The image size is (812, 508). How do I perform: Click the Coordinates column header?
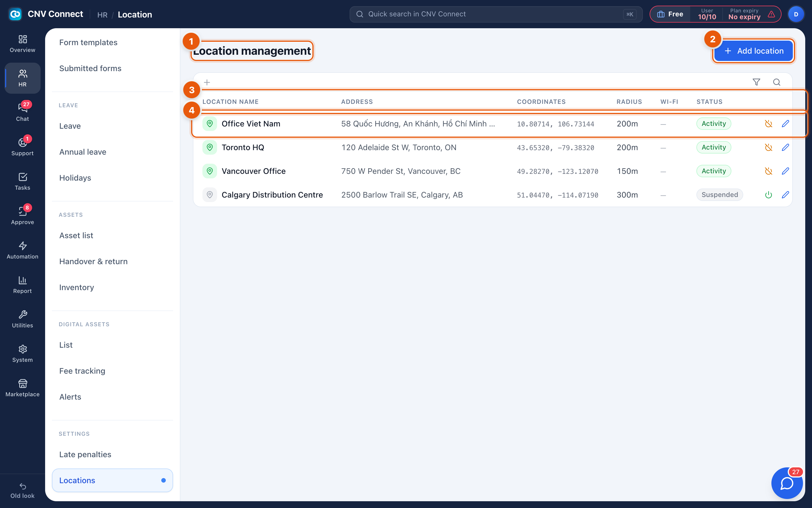[541, 102]
